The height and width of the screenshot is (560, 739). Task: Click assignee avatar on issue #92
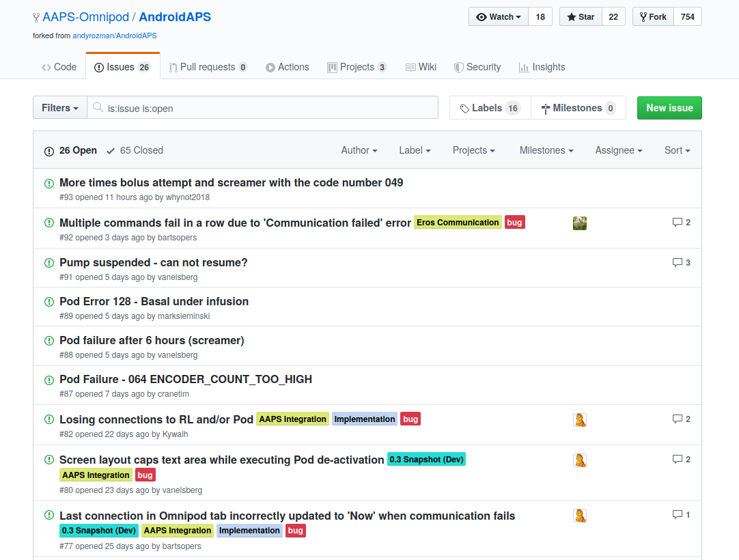580,223
